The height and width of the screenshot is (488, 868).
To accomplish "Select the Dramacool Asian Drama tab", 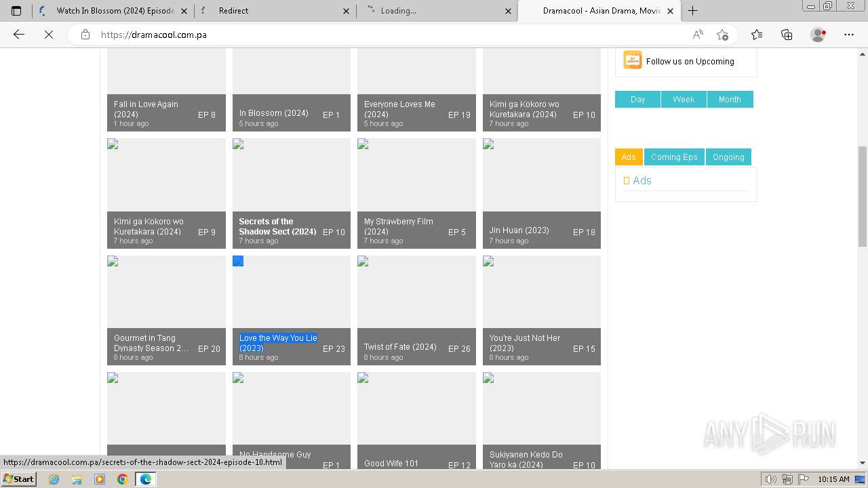I will point(599,11).
